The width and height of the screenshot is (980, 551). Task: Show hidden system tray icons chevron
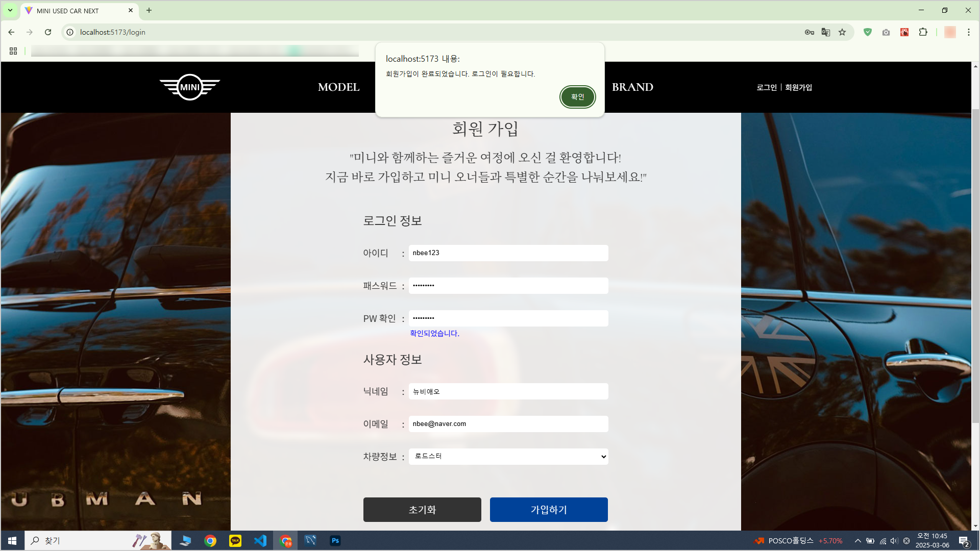pos(858,541)
